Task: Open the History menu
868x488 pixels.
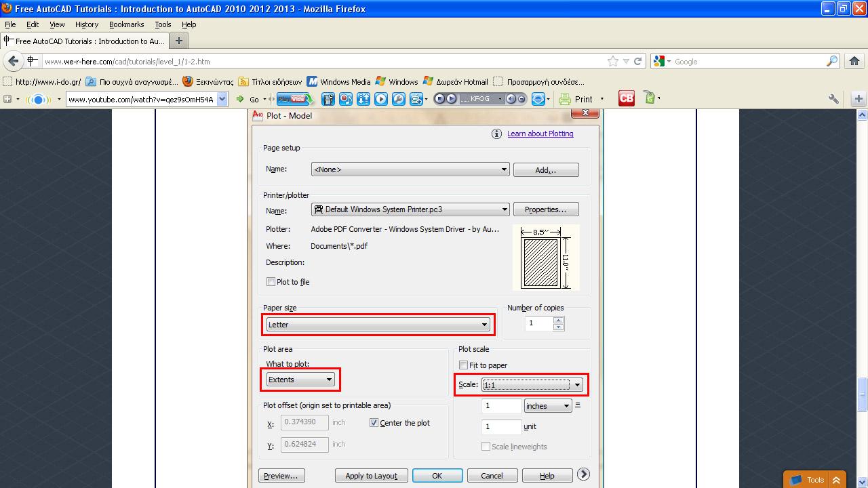Action: (87, 24)
